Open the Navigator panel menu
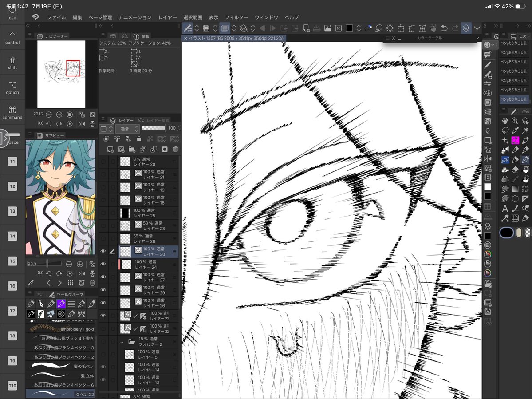532x399 pixels. pyautogui.click(x=30, y=35)
